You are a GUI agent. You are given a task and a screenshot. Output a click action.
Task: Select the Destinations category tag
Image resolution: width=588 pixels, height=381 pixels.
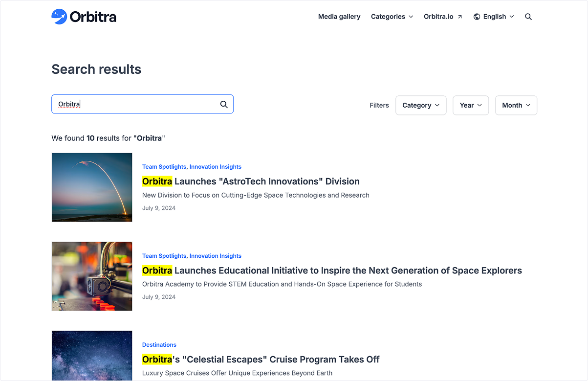[x=159, y=345]
